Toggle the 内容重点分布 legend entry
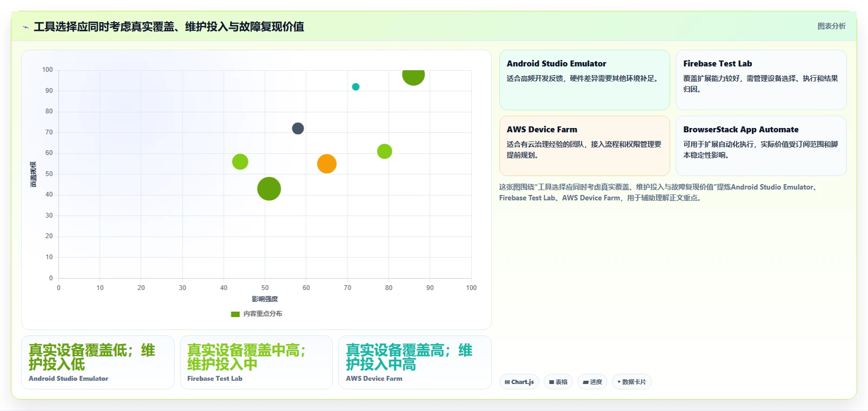868x411 pixels. pos(257,314)
